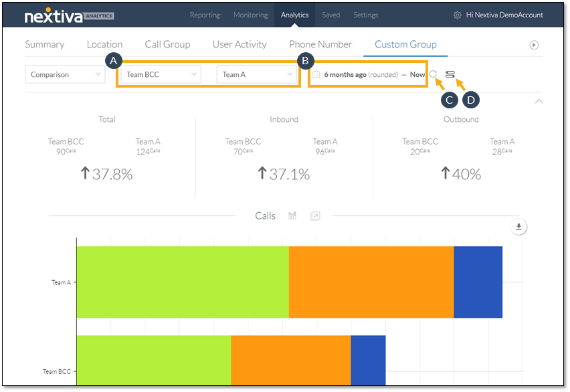Open account settings gear icon
This screenshot has width=570, height=392.
click(458, 15)
